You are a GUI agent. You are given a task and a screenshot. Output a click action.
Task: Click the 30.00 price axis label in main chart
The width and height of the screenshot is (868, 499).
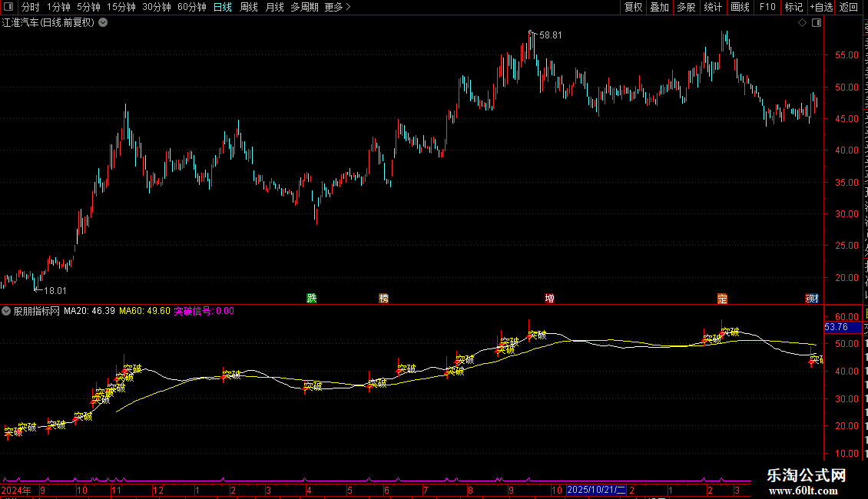(846, 213)
